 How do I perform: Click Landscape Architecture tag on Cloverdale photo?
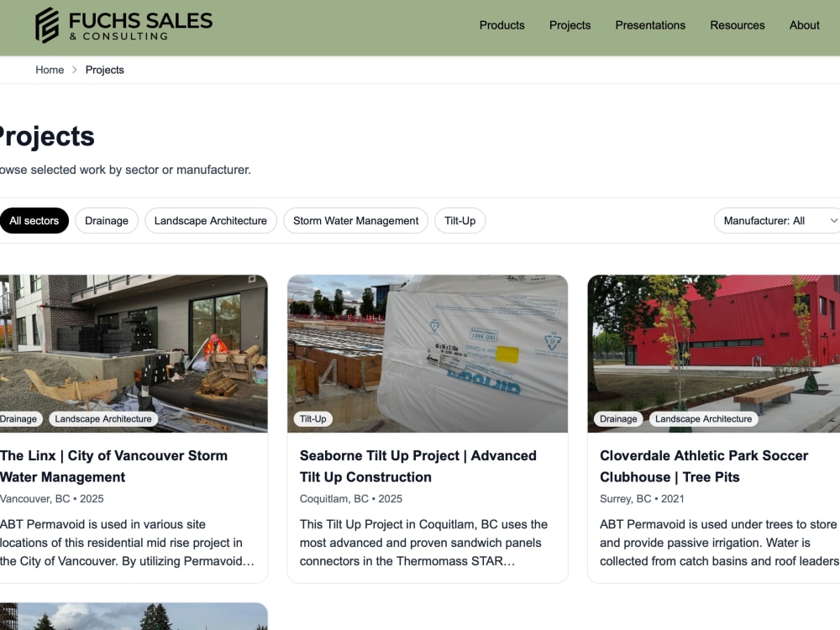tap(703, 419)
